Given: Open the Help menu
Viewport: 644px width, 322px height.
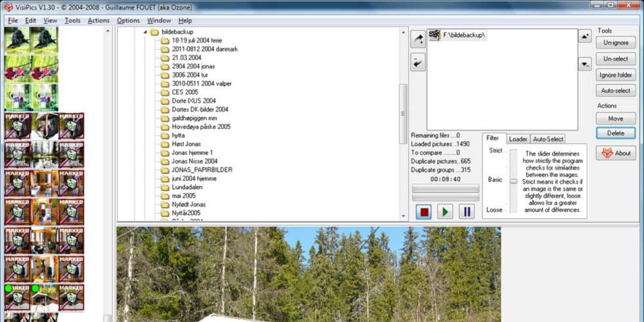Looking at the screenshot, I should click(x=185, y=20).
